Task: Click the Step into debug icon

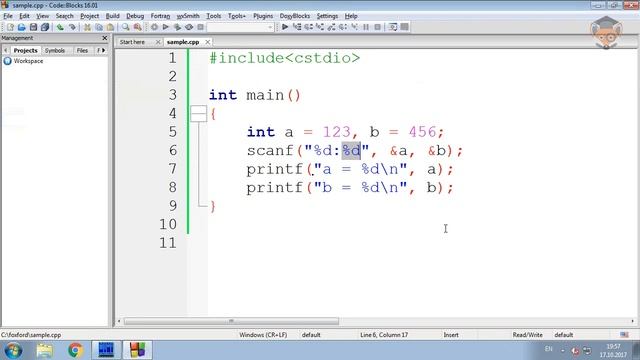Action: (320, 27)
